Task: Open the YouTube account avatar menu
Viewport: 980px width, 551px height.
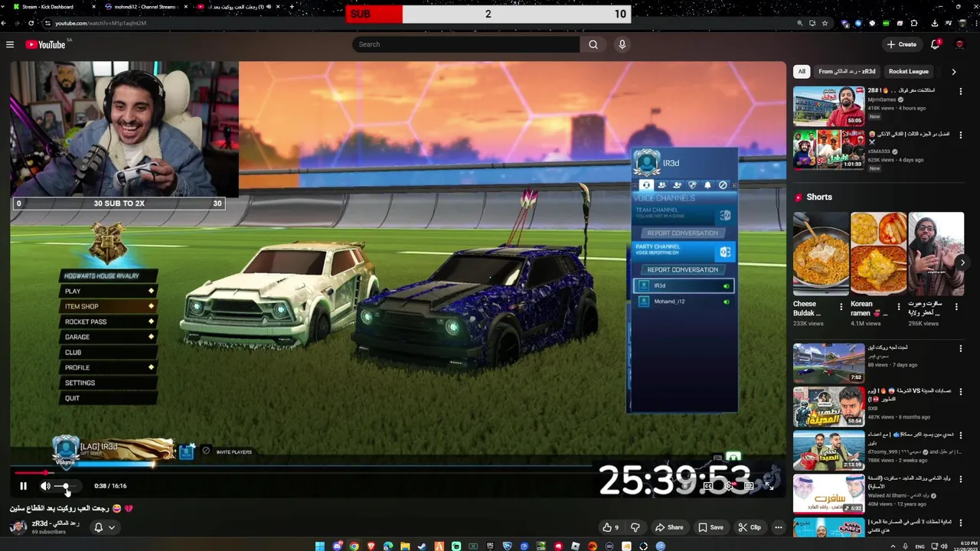Action: [x=959, y=44]
